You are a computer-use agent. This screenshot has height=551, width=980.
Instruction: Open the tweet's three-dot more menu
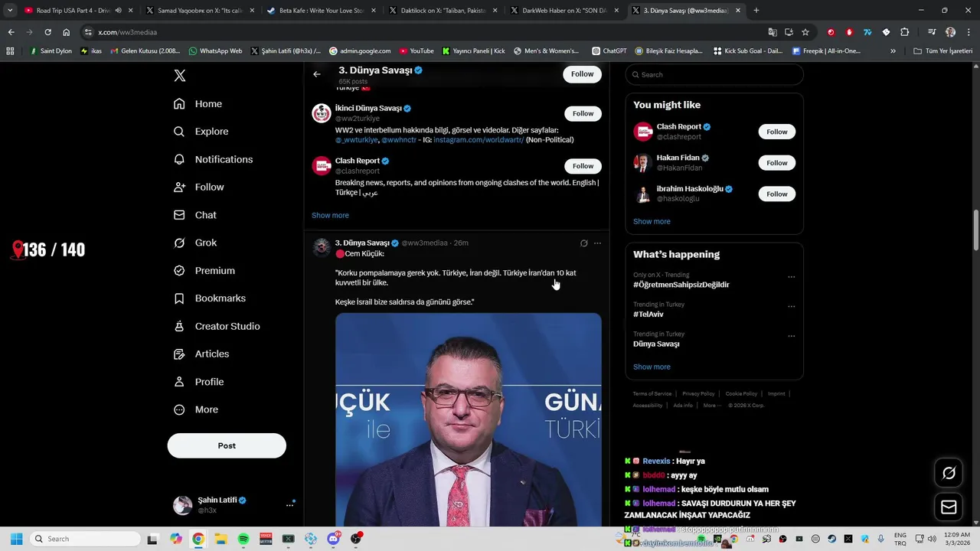click(597, 243)
